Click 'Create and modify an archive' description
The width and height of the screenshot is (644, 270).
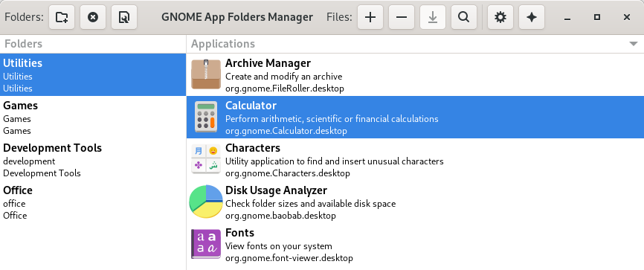point(284,77)
